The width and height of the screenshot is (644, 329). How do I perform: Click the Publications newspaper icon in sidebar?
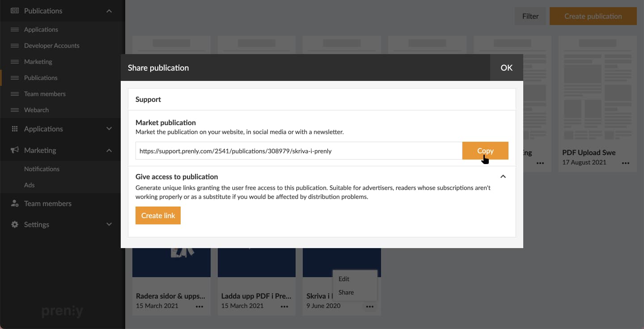tap(15, 11)
